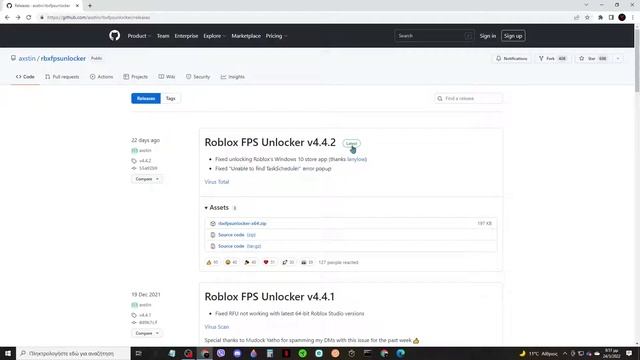
Task: Open Enterprise in the GitHub header
Action: [x=186, y=36]
